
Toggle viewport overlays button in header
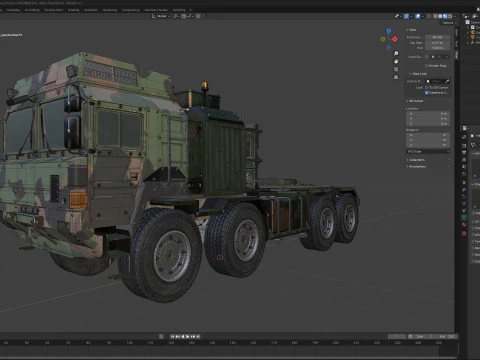pyautogui.click(x=417, y=16)
